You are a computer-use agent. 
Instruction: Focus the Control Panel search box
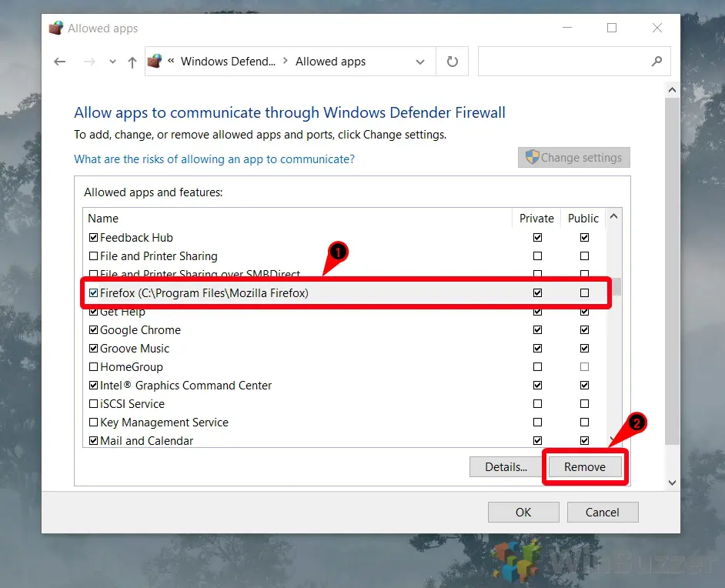pos(574,61)
